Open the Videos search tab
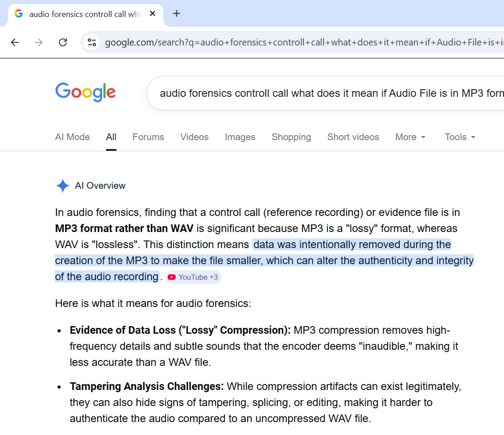 click(194, 137)
